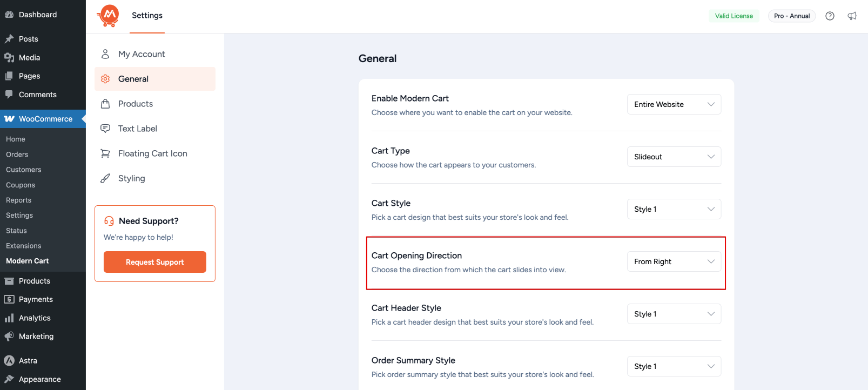Click the Text Label speech bubble icon

click(x=105, y=129)
